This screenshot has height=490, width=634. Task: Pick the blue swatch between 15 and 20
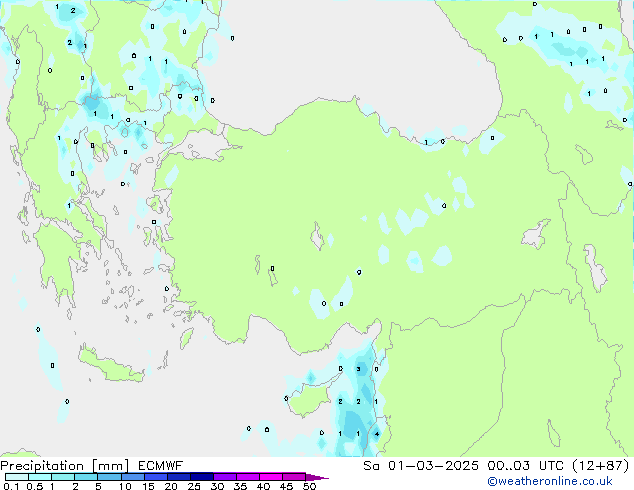coord(155,477)
